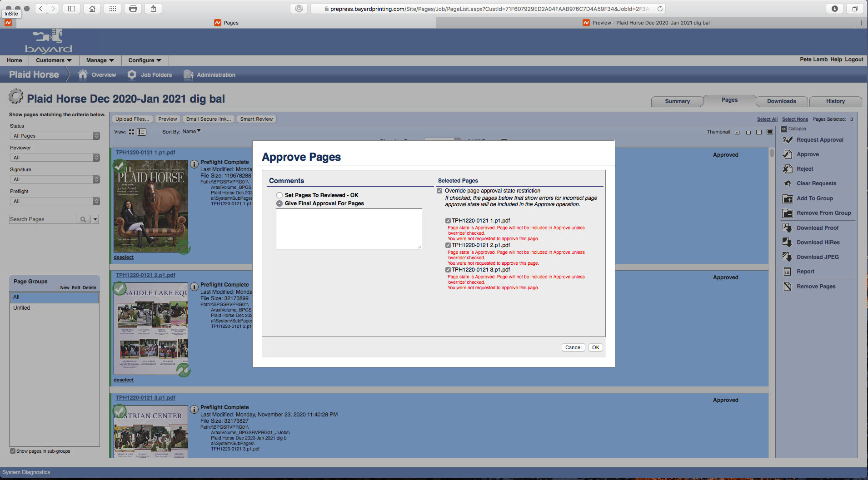Click the Search Pages input field
The image size is (868, 480).
click(43, 219)
